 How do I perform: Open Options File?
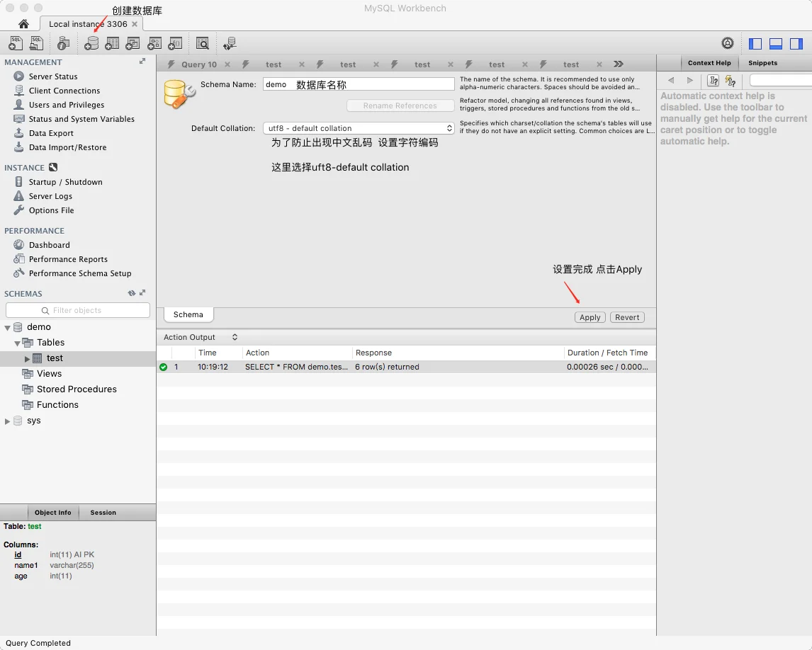51,210
